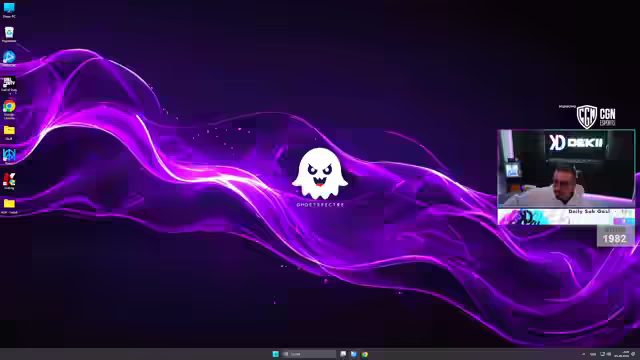The width and height of the screenshot is (640, 360).
Task: Open Chrome from the taskbar
Action: (364, 354)
